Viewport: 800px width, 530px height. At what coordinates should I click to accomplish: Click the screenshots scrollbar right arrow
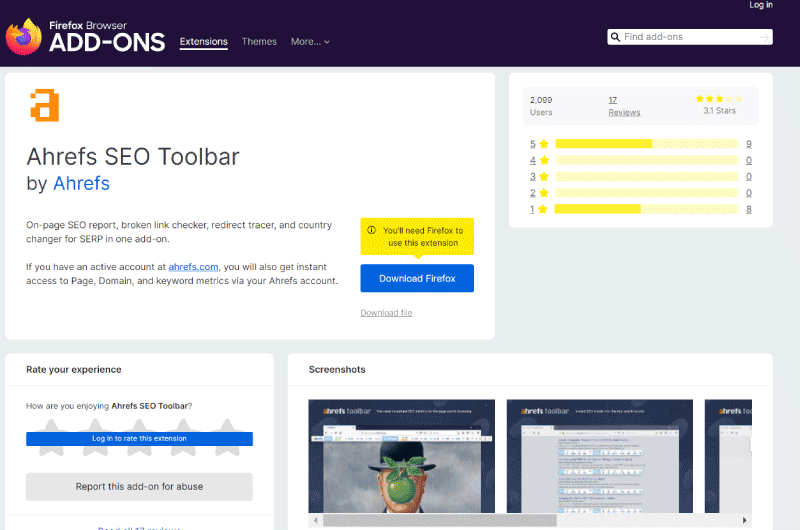[744, 520]
